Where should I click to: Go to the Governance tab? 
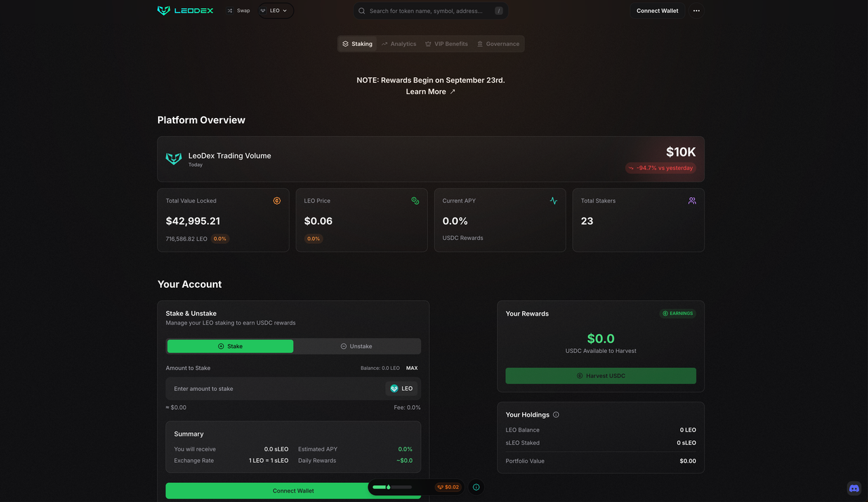click(498, 44)
